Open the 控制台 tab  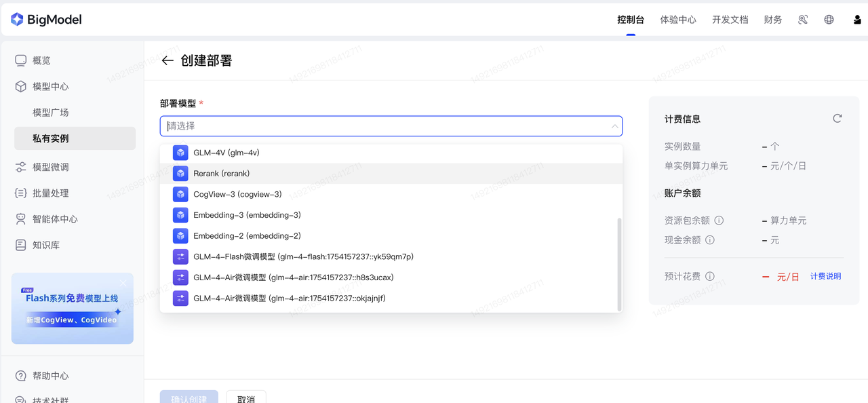(631, 20)
